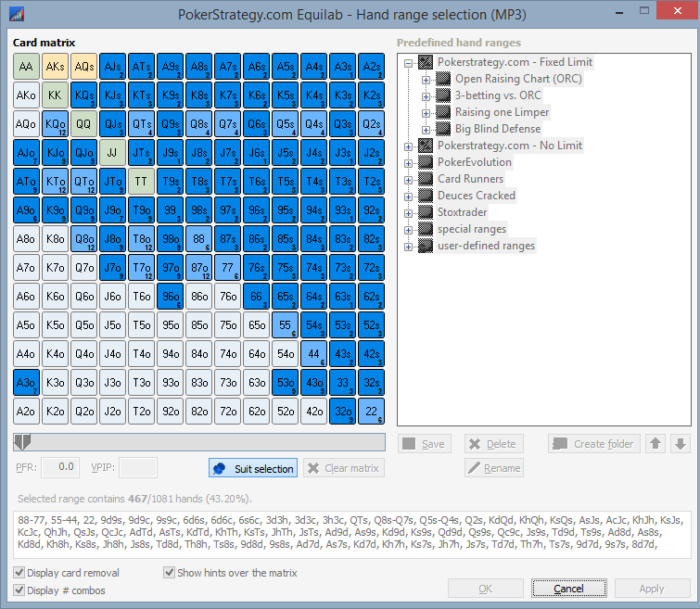Toggle TT cell in card matrix
Screen dimensions: 700x609
pyautogui.click(x=141, y=182)
